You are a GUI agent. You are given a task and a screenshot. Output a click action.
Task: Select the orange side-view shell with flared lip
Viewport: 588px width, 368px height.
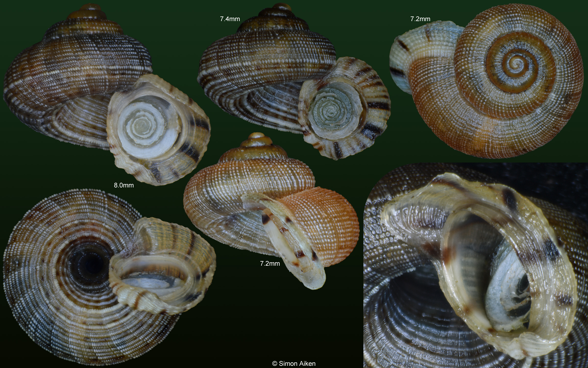[271, 211]
